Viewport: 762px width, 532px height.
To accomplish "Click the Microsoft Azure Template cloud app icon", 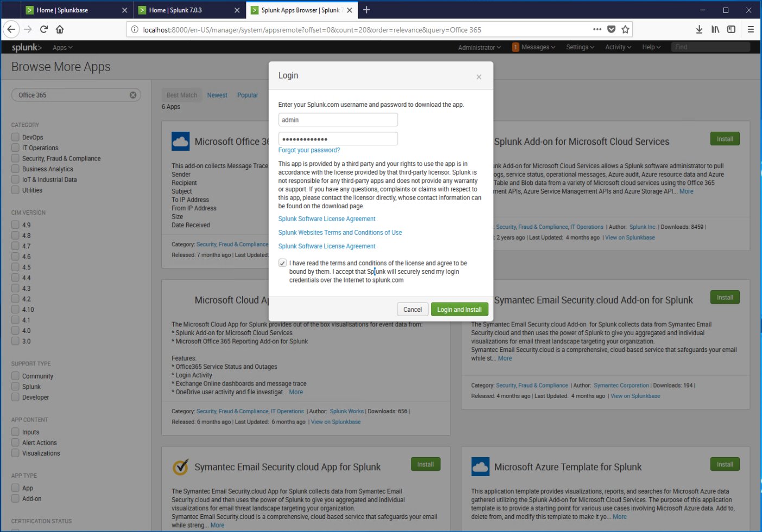I will (x=480, y=466).
